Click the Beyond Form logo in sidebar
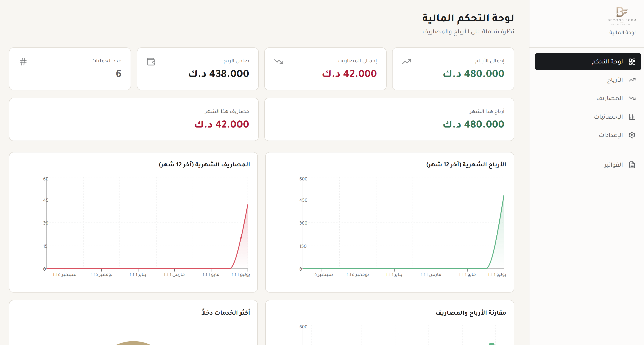 [622, 16]
